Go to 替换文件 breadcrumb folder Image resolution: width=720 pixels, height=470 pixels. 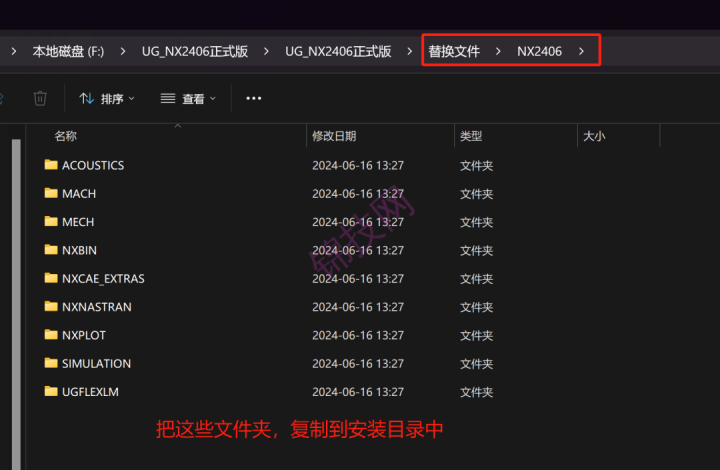click(454, 51)
